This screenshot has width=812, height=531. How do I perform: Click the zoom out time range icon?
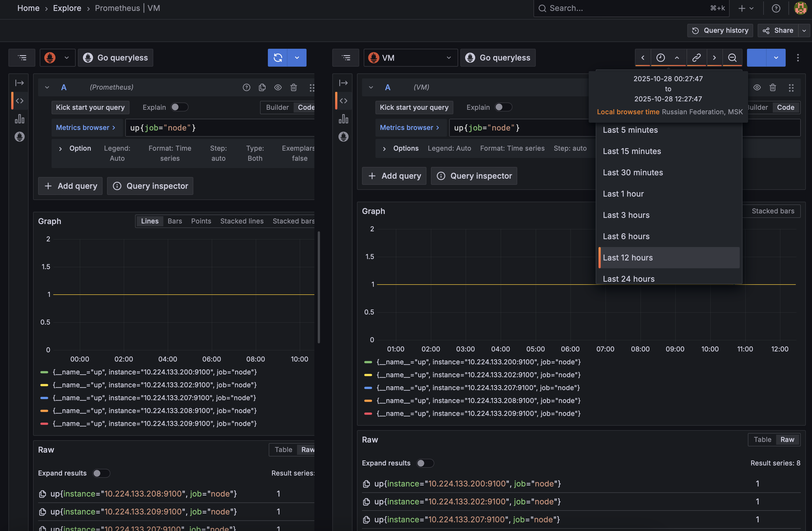(x=732, y=58)
